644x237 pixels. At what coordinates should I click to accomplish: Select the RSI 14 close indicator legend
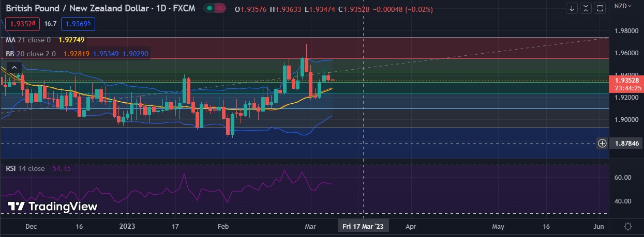(x=25, y=168)
